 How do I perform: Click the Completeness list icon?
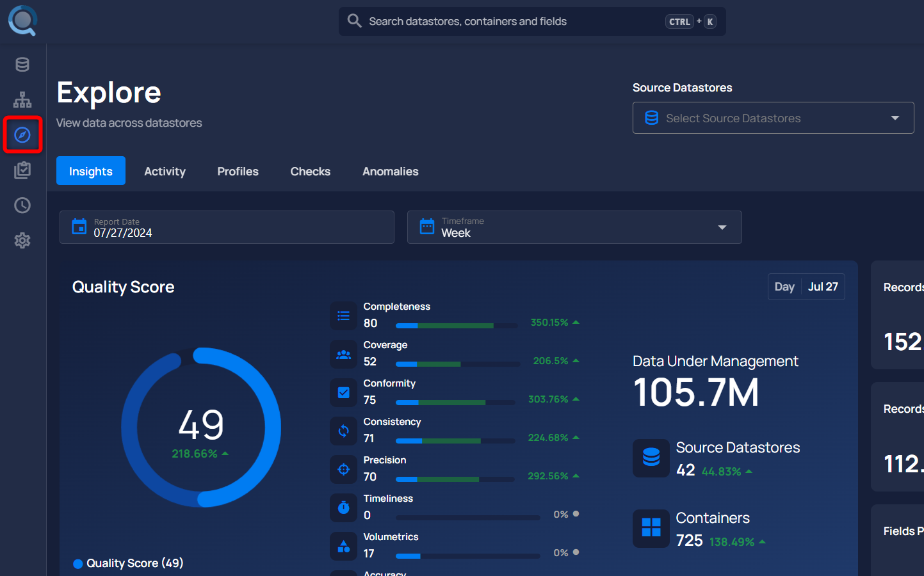(x=344, y=316)
